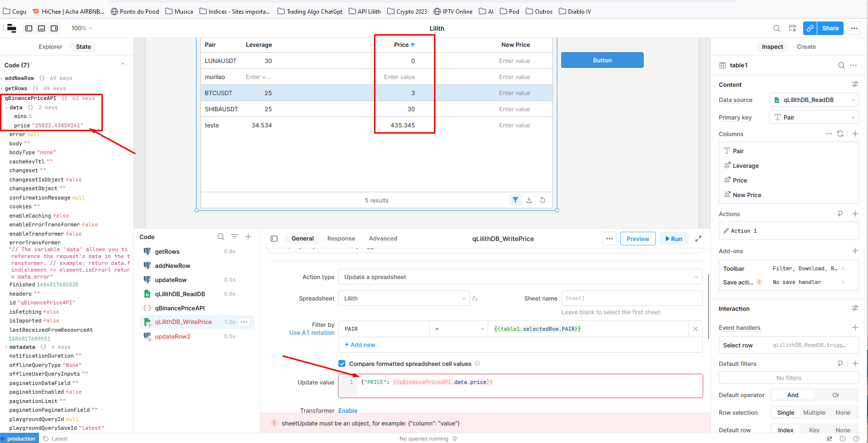Click the Use A1 notation link

click(312, 333)
